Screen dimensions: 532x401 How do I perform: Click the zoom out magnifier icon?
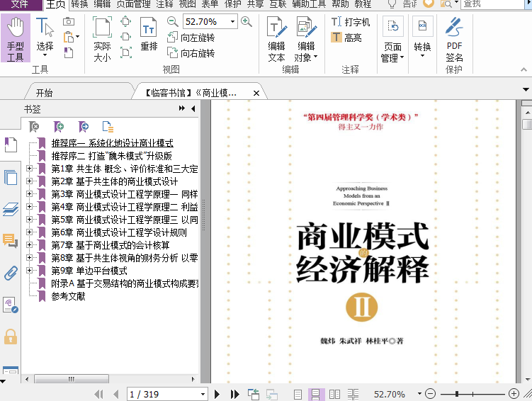pyautogui.click(x=172, y=22)
